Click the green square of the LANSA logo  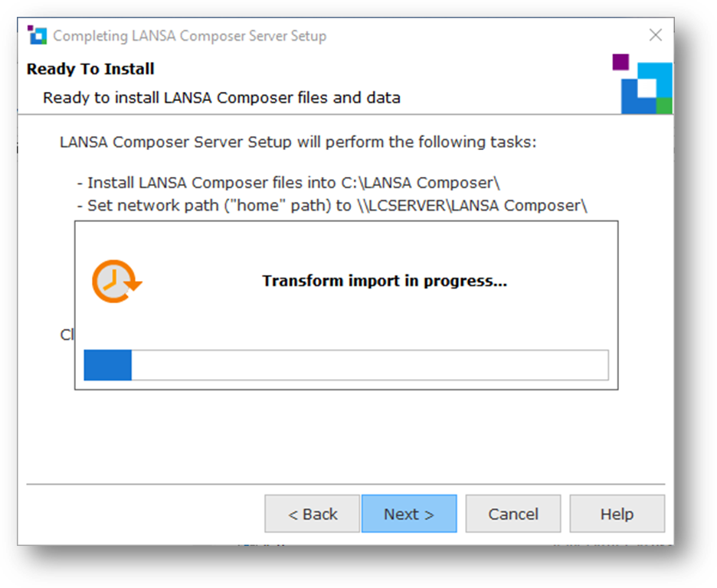coord(663,106)
